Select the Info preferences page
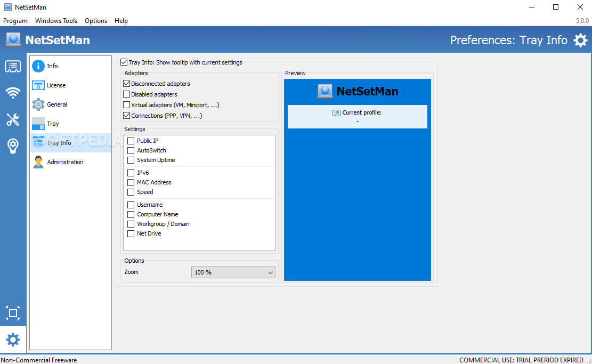 (70, 66)
